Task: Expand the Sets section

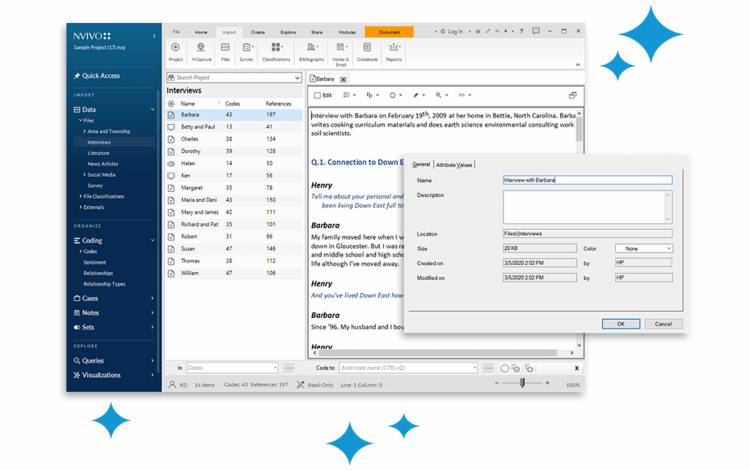Action: pos(152,327)
